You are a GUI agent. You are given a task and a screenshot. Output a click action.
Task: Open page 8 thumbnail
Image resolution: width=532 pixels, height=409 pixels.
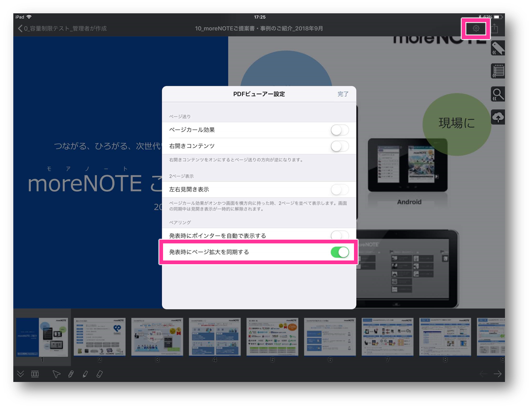pos(445,337)
